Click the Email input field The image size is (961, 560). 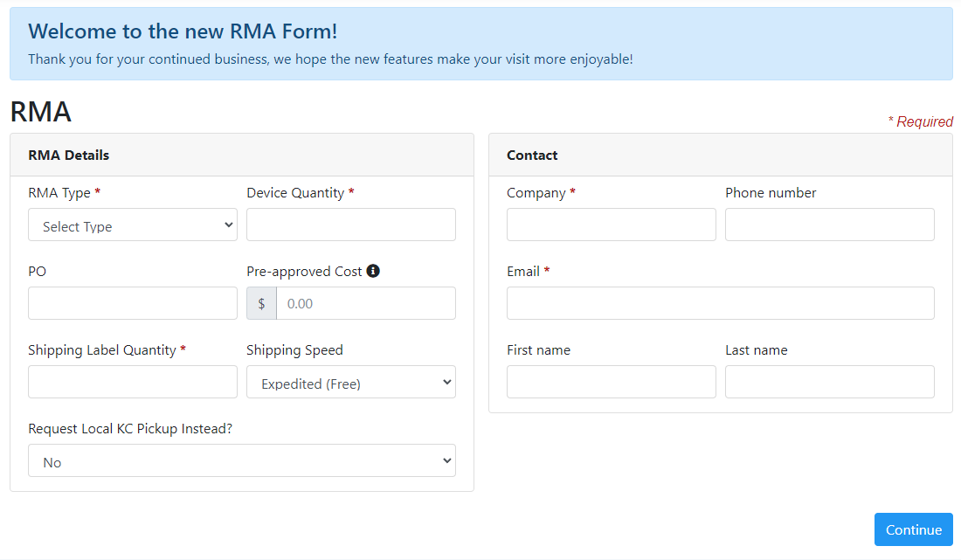coord(720,303)
